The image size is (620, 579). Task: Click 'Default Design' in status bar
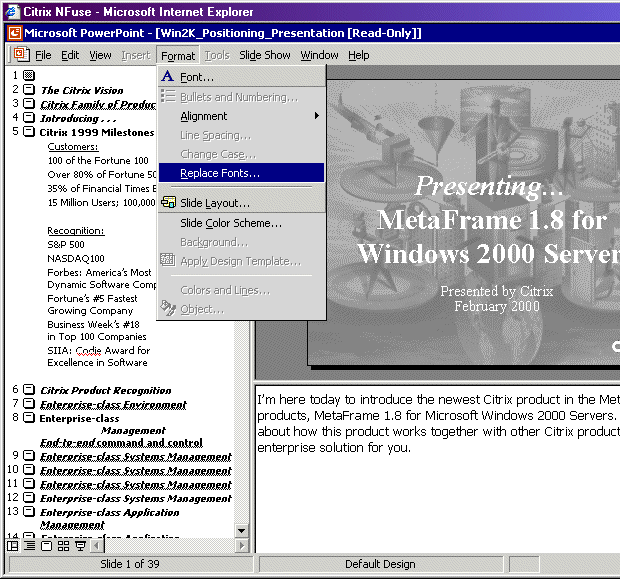pyautogui.click(x=380, y=564)
